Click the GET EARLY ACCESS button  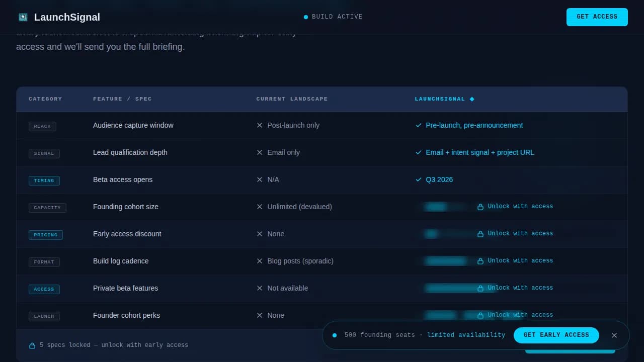[x=556, y=335]
